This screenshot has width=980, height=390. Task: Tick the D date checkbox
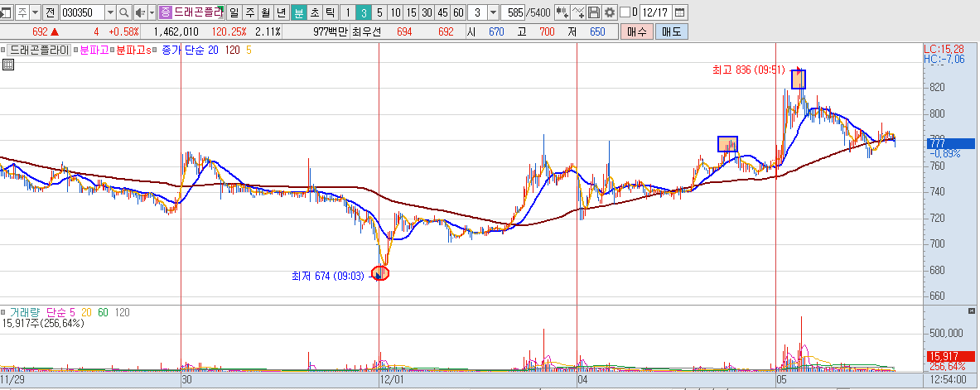point(625,12)
